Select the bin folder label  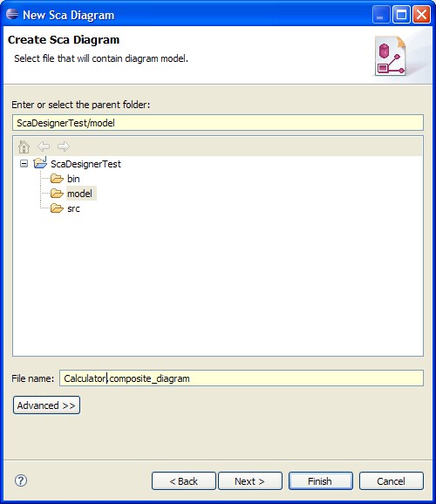point(73,179)
